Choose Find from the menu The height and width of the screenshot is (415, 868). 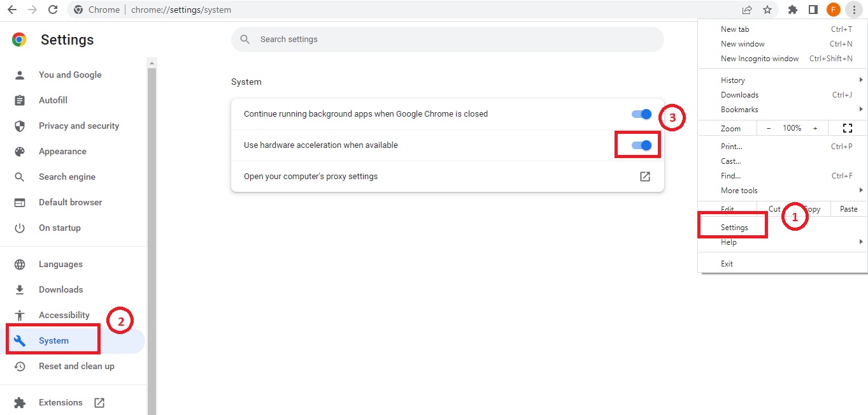tap(783, 176)
